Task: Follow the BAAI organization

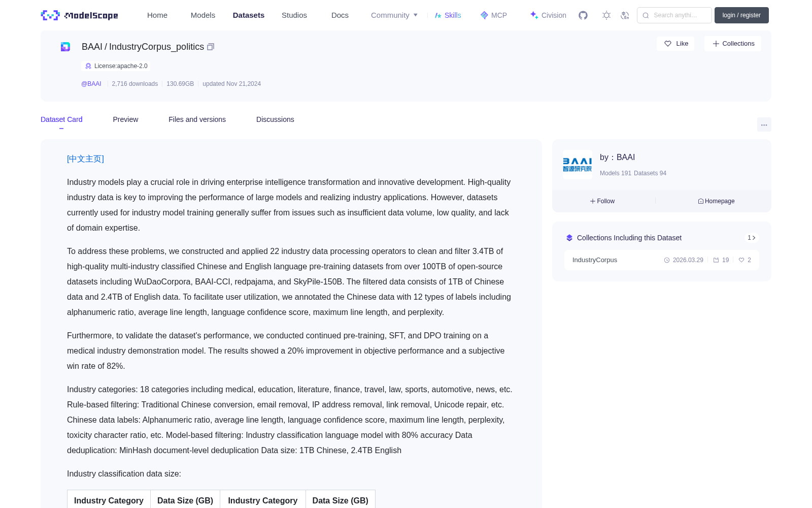Action: 602,201
